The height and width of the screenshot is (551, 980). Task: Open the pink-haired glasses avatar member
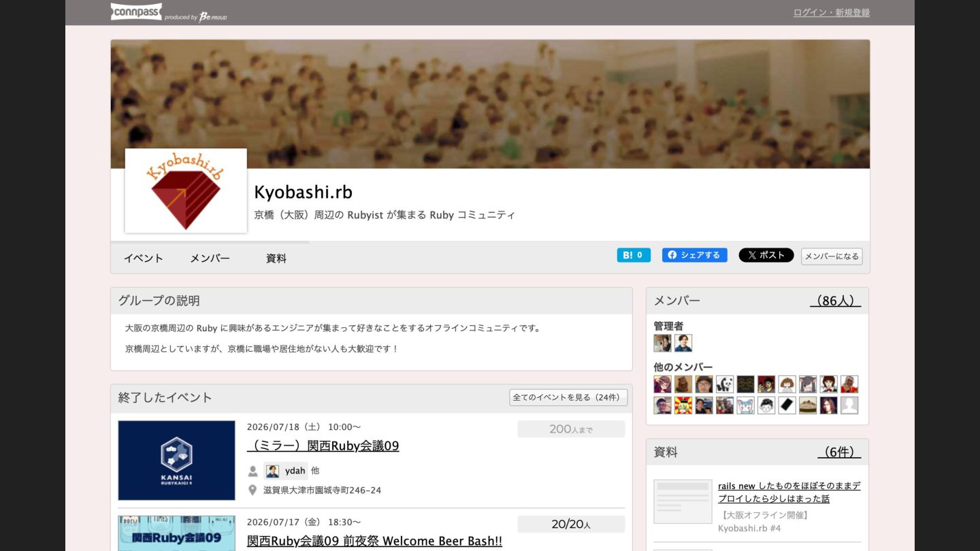click(662, 384)
